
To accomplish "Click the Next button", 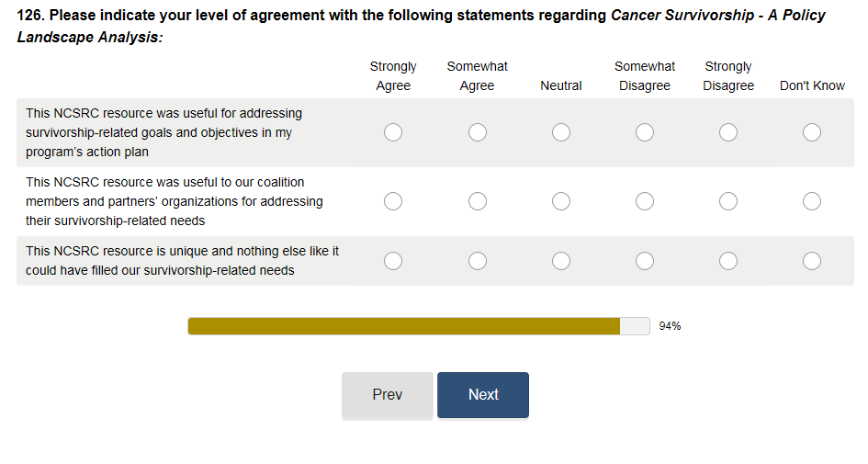I will tap(483, 395).
